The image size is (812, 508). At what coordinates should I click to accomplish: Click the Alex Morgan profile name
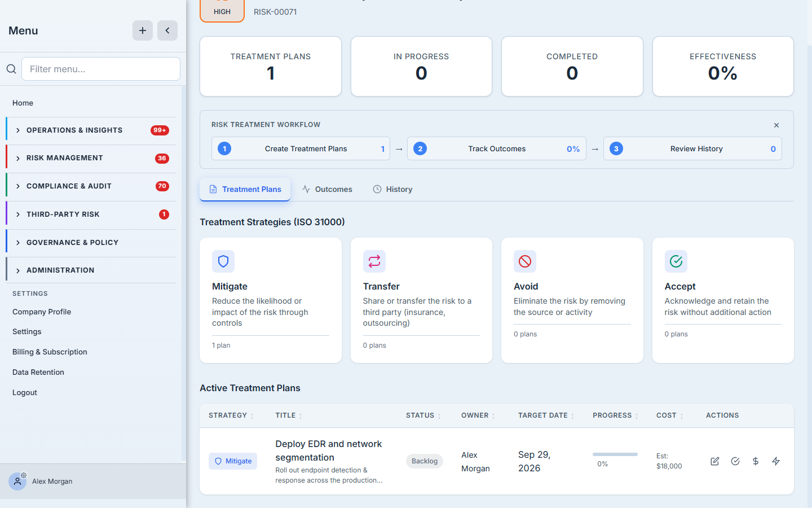pos(52,481)
